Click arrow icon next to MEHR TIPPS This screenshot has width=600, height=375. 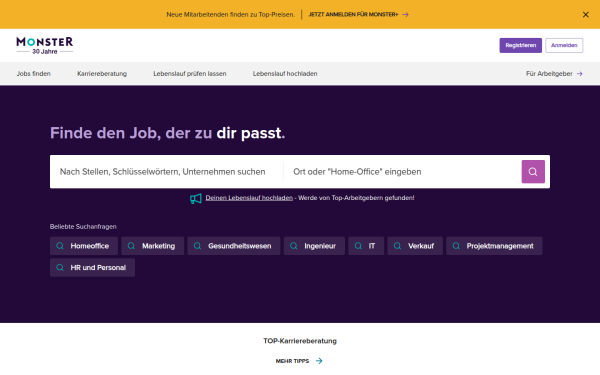click(x=319, y=361)
